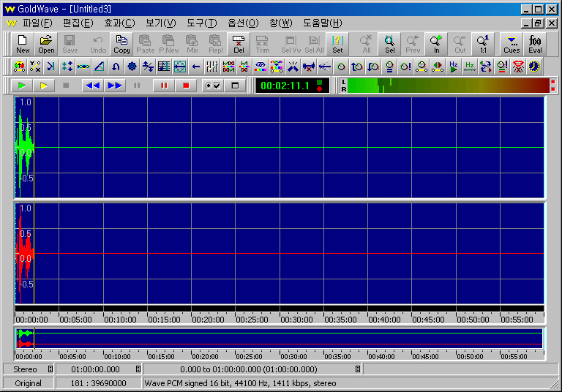
Task: Open the 파일(F) menu
Action: [x=37, y=23]
